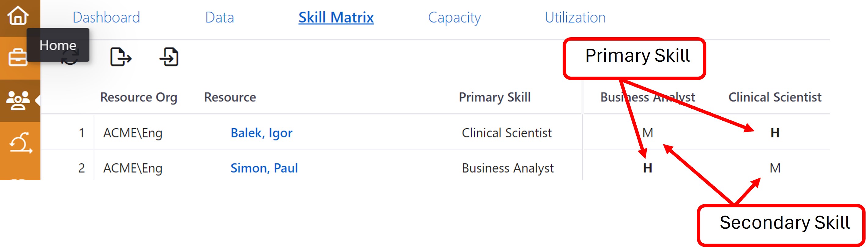Screen dimensions: 868x247
Task: Click the Resource column header
Action: pyautogui.click(x=230, y=97)
